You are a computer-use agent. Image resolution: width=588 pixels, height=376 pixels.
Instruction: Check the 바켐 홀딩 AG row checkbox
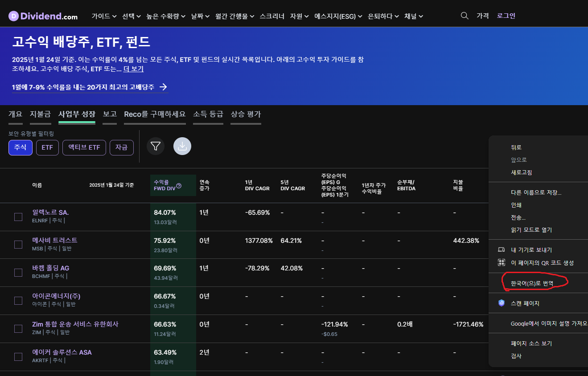[18, 273]
